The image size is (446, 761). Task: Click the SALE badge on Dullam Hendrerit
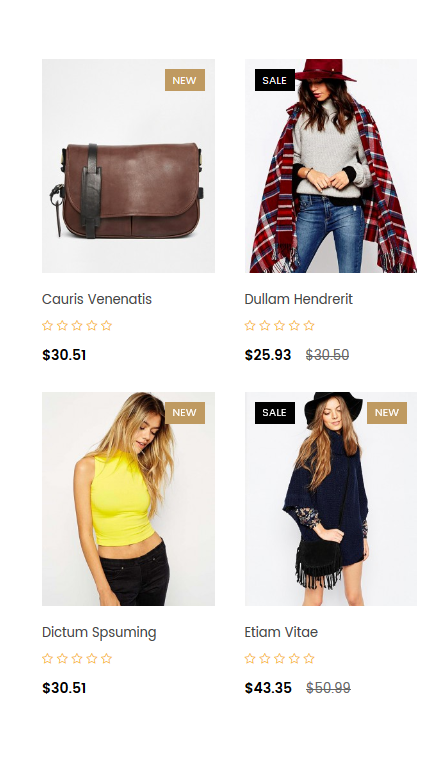[x=275, y=80]
